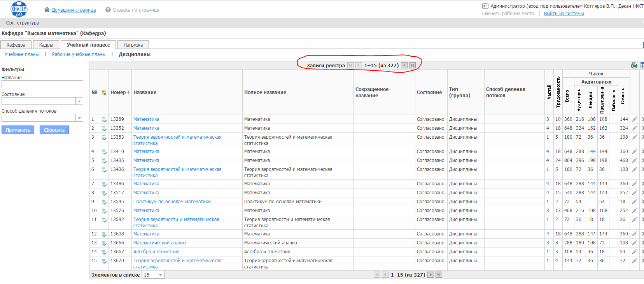
Task: Click the Сбросить button
Action: (54, 130)
